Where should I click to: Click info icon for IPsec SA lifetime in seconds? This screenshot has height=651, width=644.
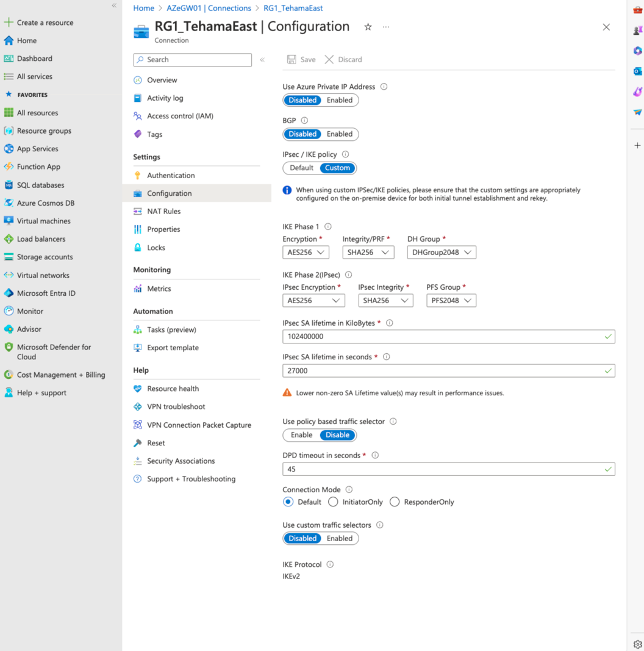386,357
